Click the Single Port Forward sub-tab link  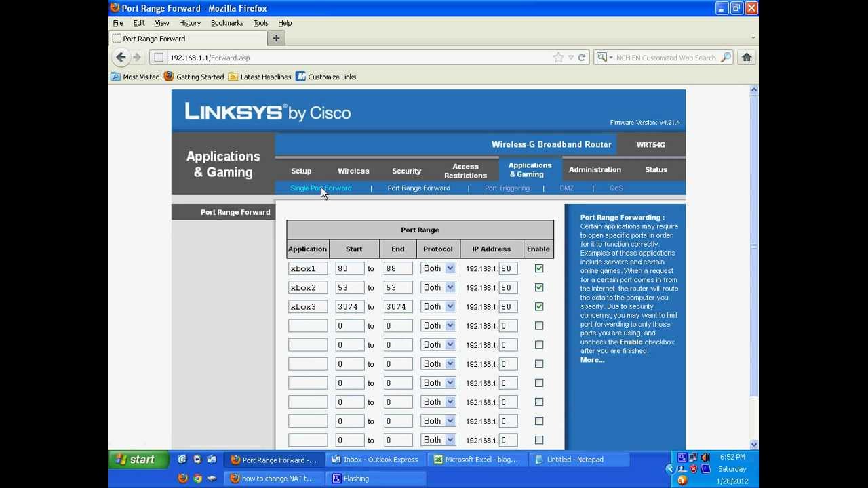coord(321,188)
